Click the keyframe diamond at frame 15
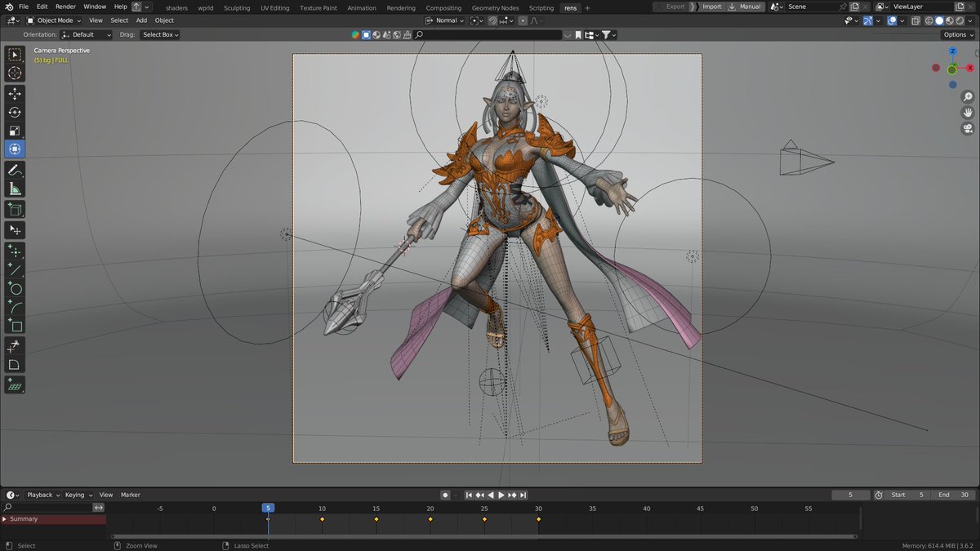 [376, 519]
